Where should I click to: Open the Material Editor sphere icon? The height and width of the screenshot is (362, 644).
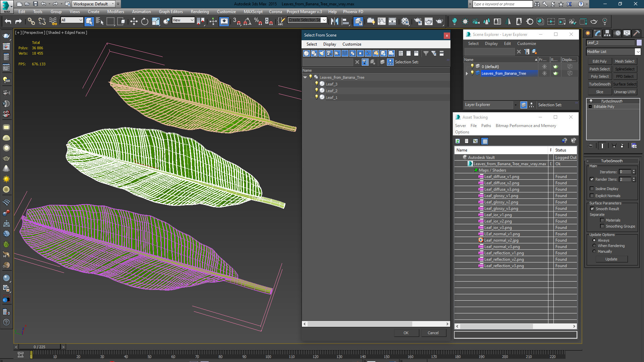pyautogui.click(x=405, y=21)
